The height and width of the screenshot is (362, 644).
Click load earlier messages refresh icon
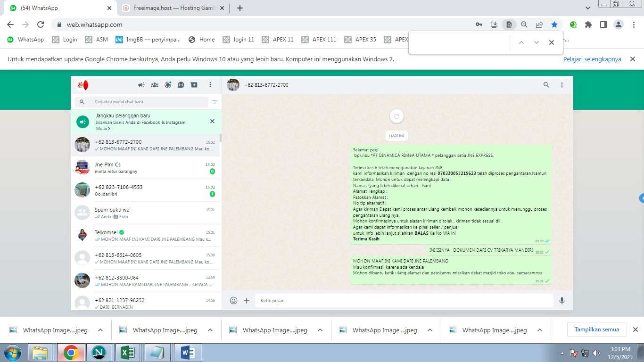click(396, 116)
